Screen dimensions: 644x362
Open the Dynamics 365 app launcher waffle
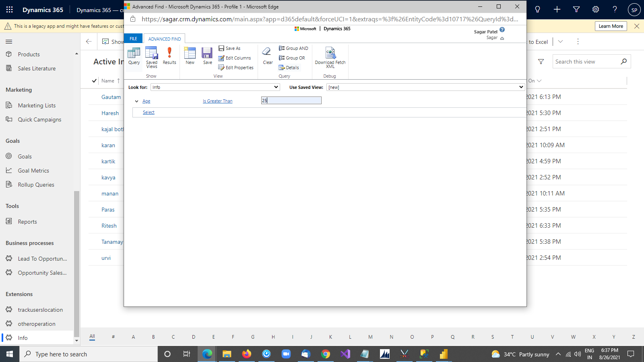[x=10, y=10]
